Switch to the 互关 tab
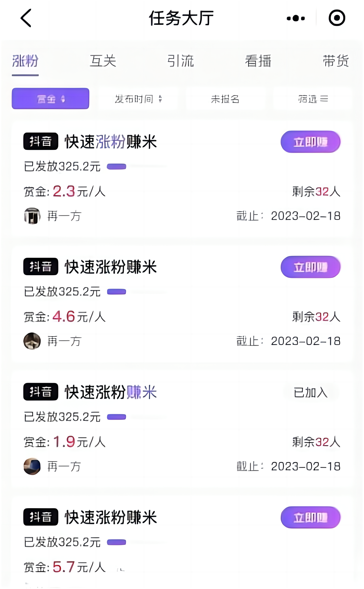Screen dimensions: 364x589 [x=103, y=61]
